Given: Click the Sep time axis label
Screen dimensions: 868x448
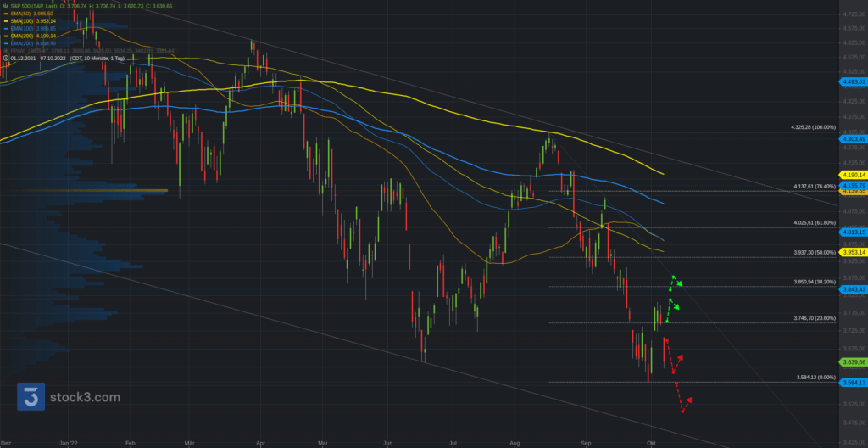Looking at the screenshot, I should tap(587, 443).
